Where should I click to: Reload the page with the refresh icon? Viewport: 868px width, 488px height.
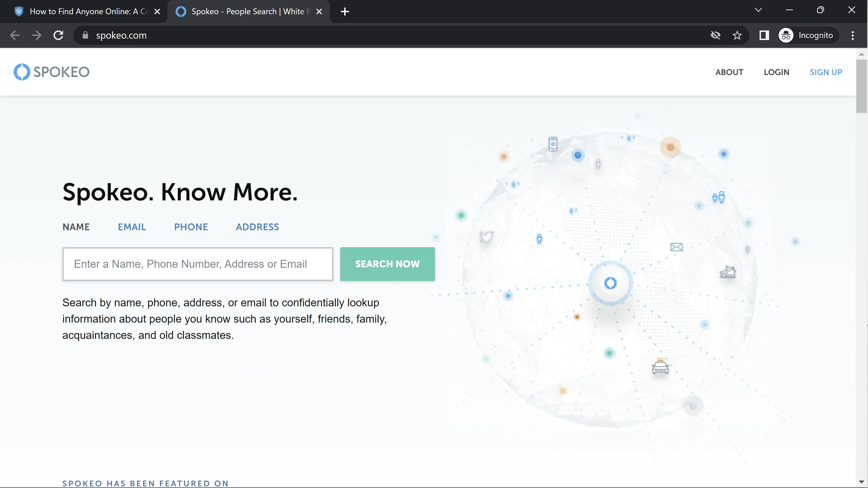pos(58,35)
